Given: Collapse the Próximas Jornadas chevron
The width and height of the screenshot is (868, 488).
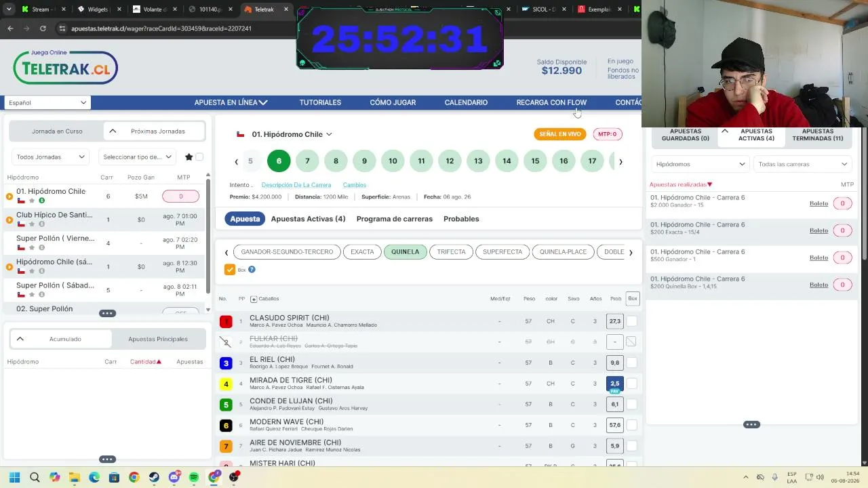Looking at the screenshot, I should 113,131.
